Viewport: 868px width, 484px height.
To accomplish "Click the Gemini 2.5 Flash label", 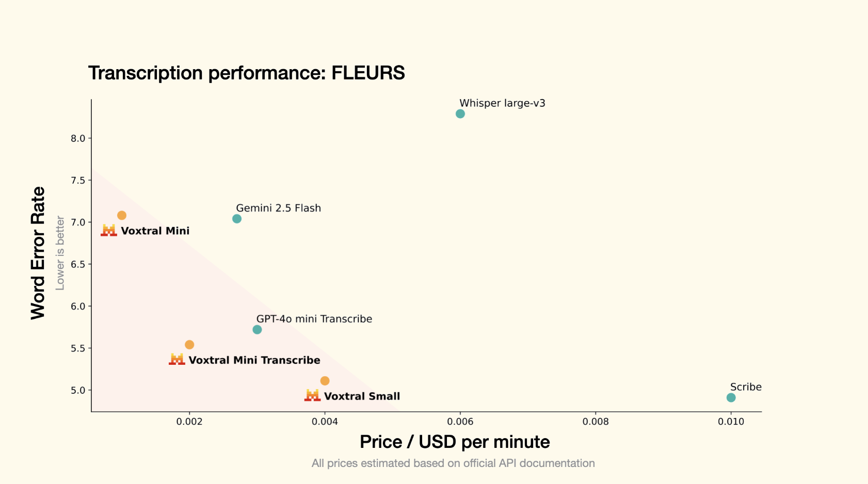I will pyautogui.click(x=279, y=208).
